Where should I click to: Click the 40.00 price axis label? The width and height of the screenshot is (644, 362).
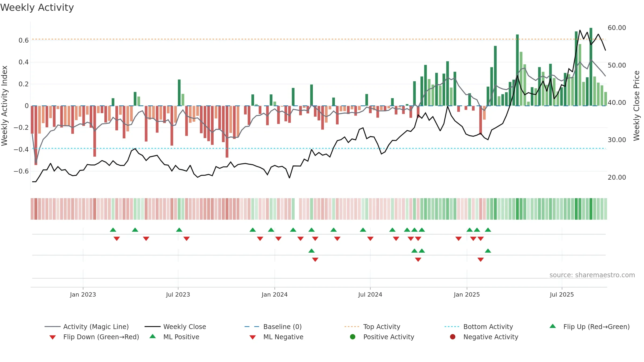[617, 102]
